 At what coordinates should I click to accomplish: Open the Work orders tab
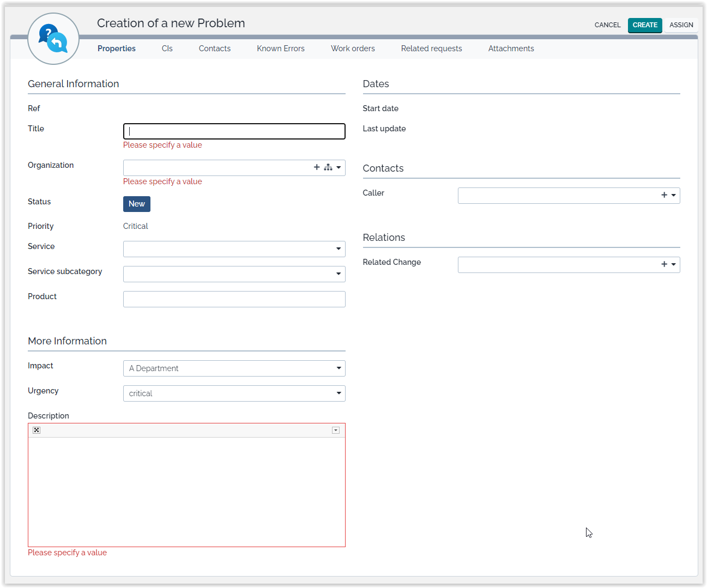pos(353,49)
